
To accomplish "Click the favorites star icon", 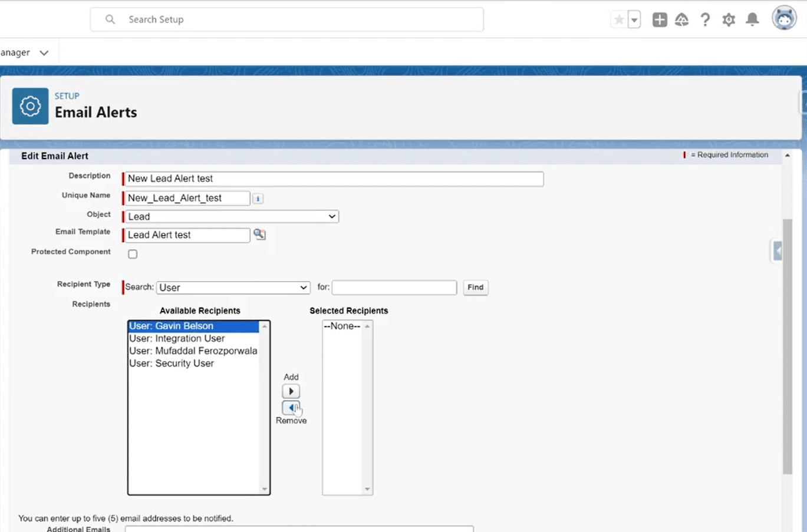I will (619, 19).
